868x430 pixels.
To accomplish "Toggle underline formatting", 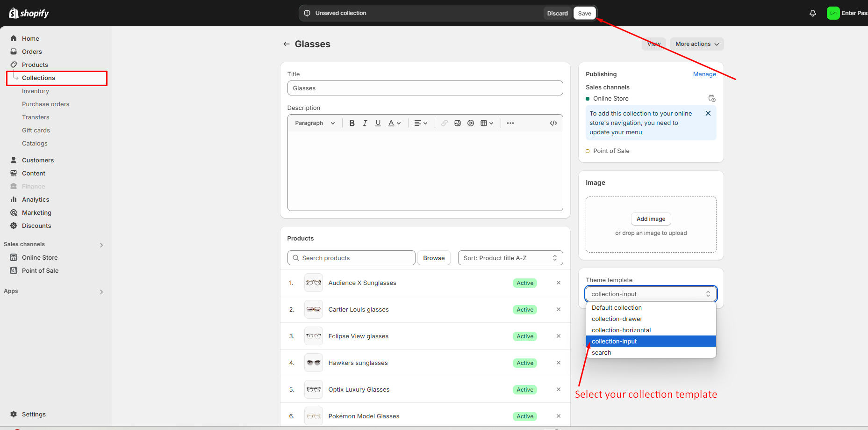I will tap(378, 123).
